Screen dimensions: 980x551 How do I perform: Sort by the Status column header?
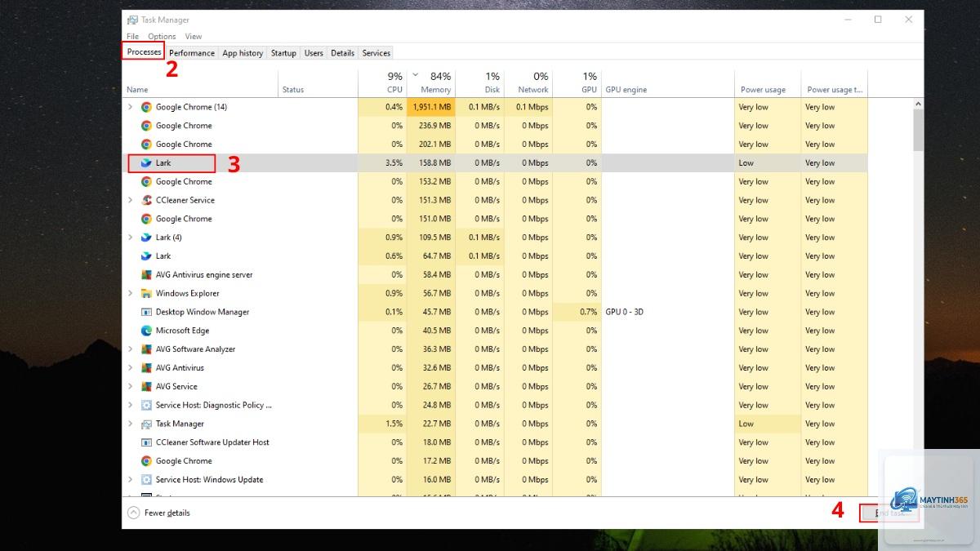[x=318, y=82]
